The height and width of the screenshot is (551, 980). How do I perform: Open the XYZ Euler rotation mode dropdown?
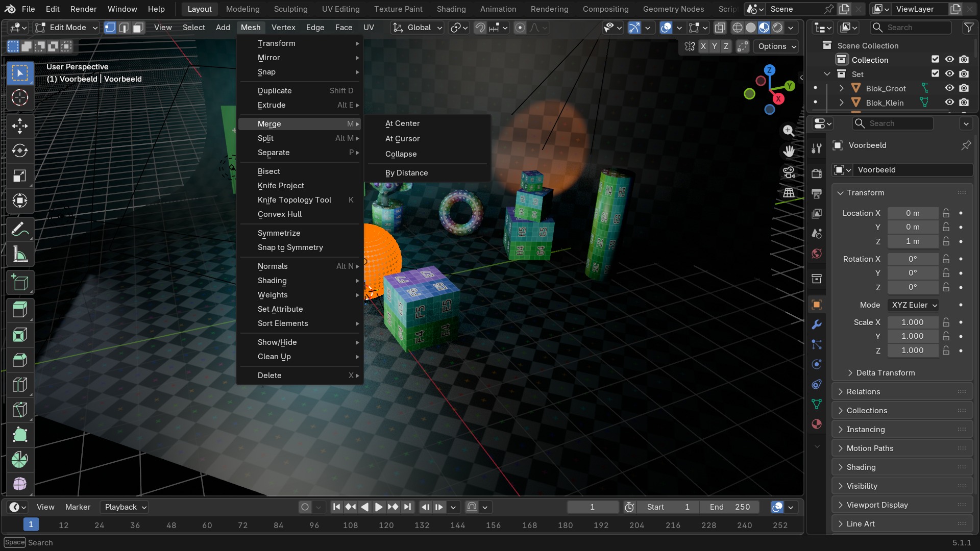tap(914, 305)
